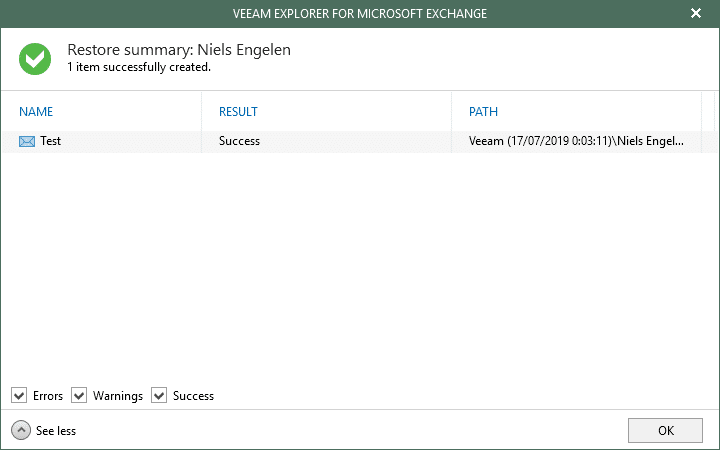This screenshot has width=720, height=450.
Task: Click the green success checkmark icon
Action: pyautogui.click(x=35, y=59)
